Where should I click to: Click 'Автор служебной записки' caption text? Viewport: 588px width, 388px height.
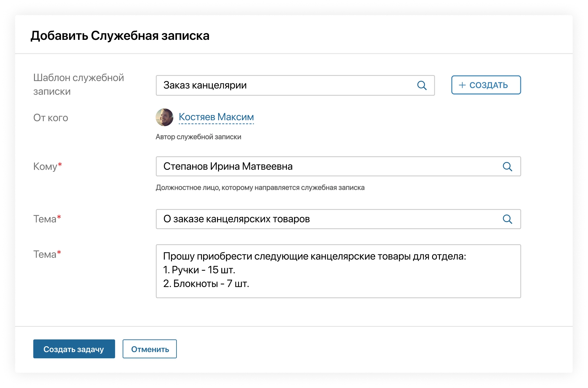(x=198, y=137)
